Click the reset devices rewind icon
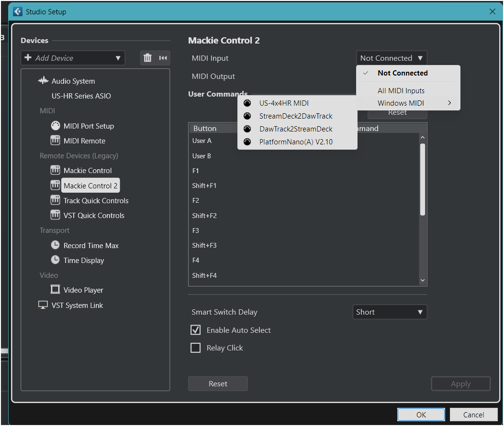The width and height of the screenshot is (504, 426). [x=163, y=58]
